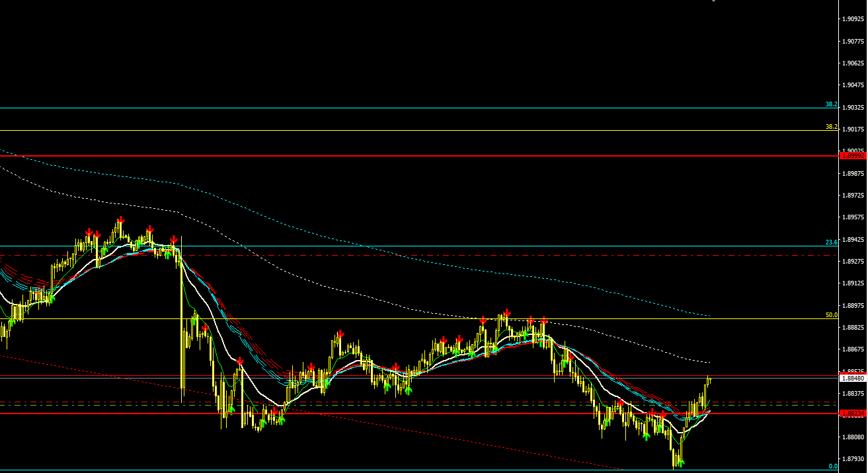Click the 1.88675 price scale value
This screenshot has width=868, height=473.
853,349
